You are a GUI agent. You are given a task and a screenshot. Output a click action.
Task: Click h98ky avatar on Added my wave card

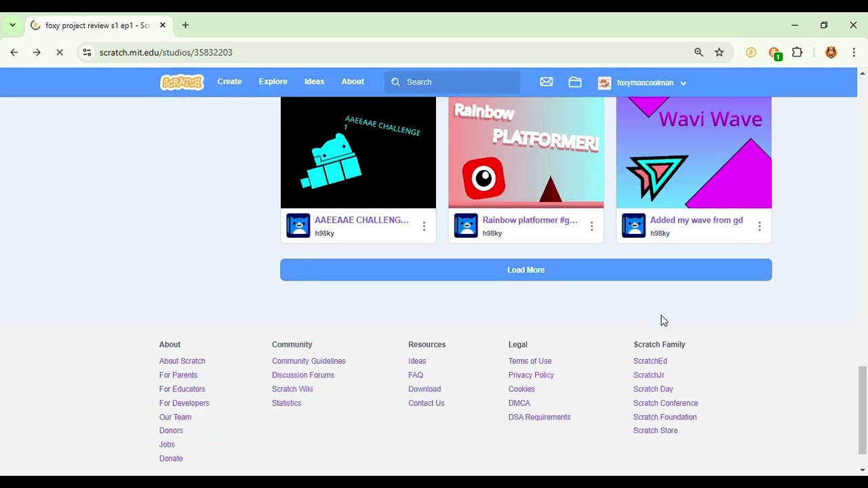pos(634,226)
